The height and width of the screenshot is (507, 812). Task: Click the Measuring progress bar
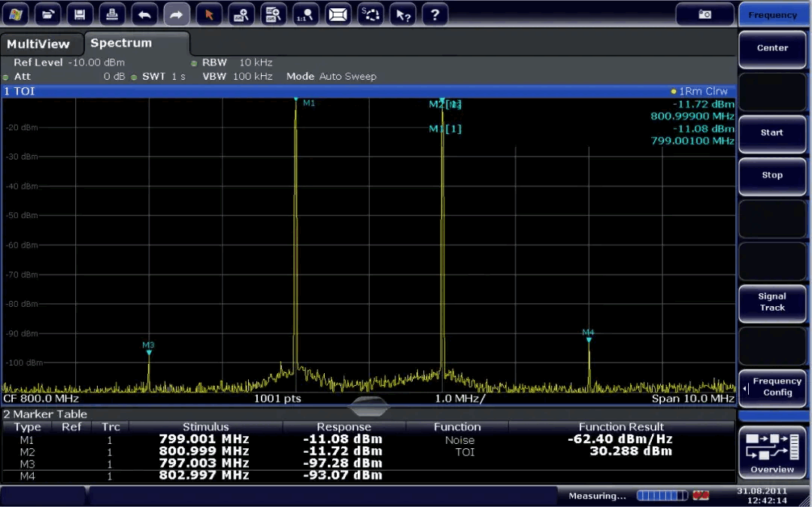point(662,496)
